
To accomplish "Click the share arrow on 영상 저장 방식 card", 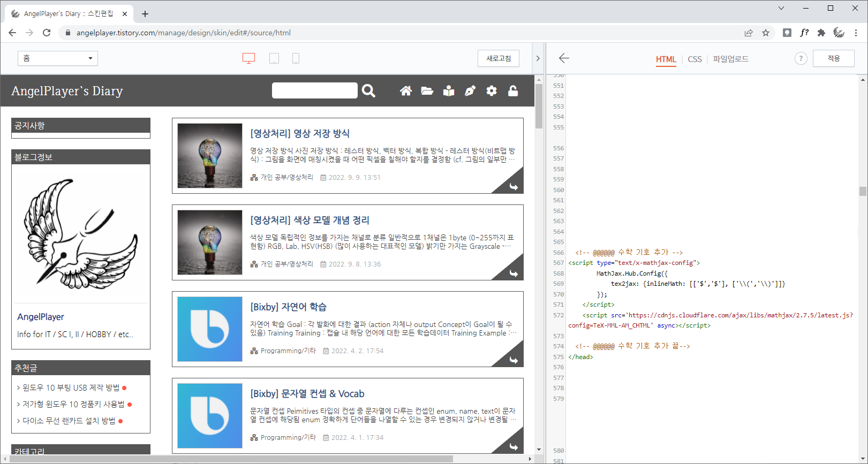I will click(x=514, y=186).
